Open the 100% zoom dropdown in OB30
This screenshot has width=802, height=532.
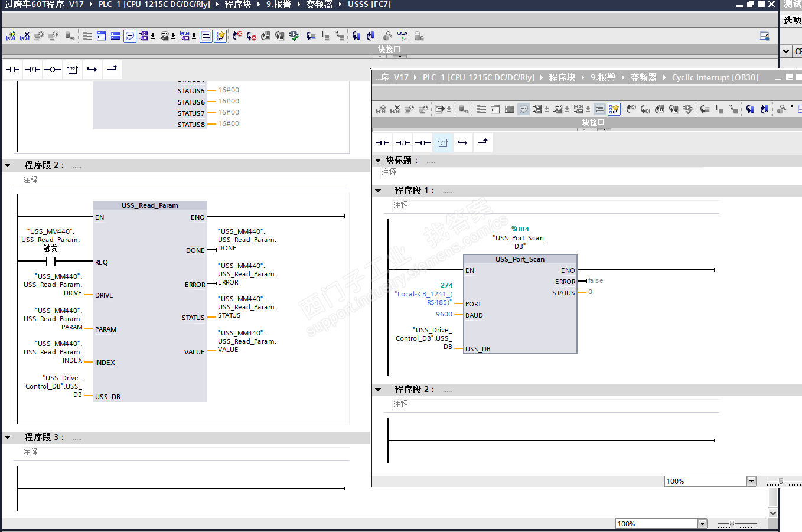coord(751,481)
